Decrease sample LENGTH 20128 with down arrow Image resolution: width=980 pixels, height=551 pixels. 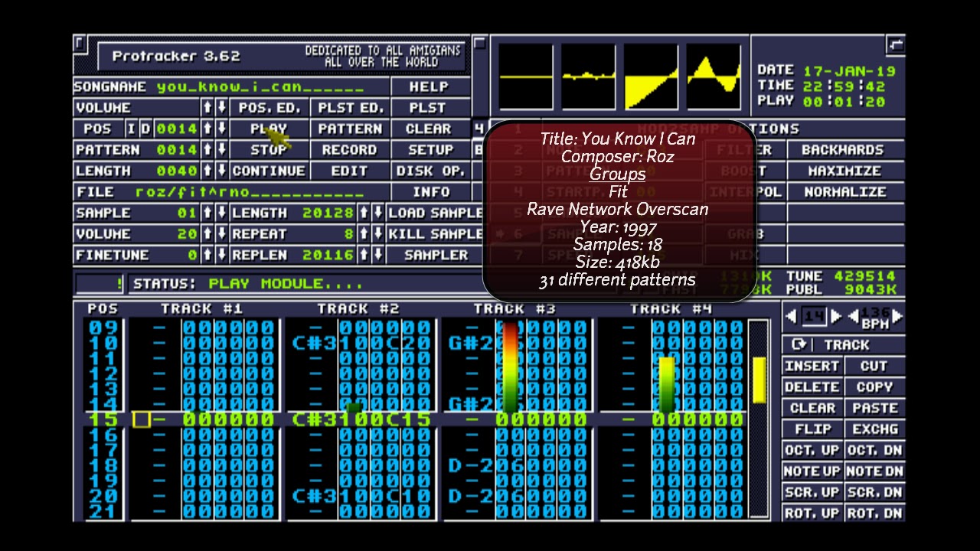(x=377, y=213)
